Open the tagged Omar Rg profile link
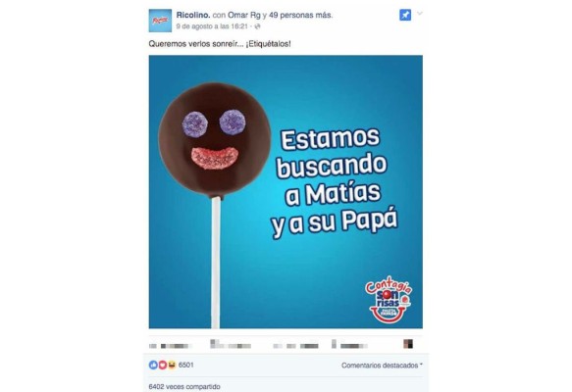 click(x=243, y=15)
